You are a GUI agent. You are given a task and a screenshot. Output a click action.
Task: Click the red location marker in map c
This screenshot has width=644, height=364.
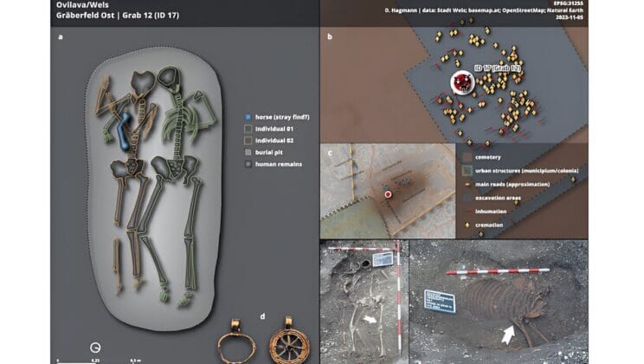(388, 194)
